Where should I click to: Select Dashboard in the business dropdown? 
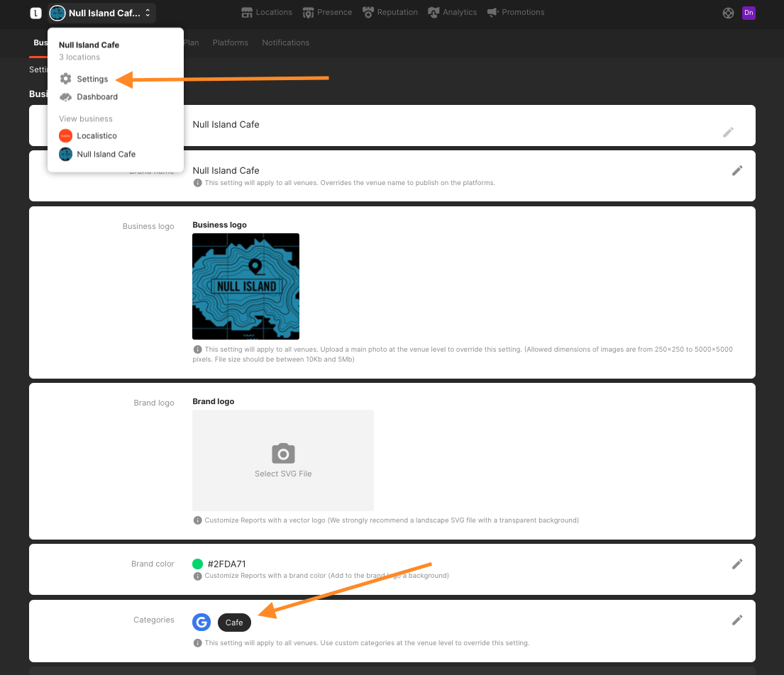(x=97, y=97)
